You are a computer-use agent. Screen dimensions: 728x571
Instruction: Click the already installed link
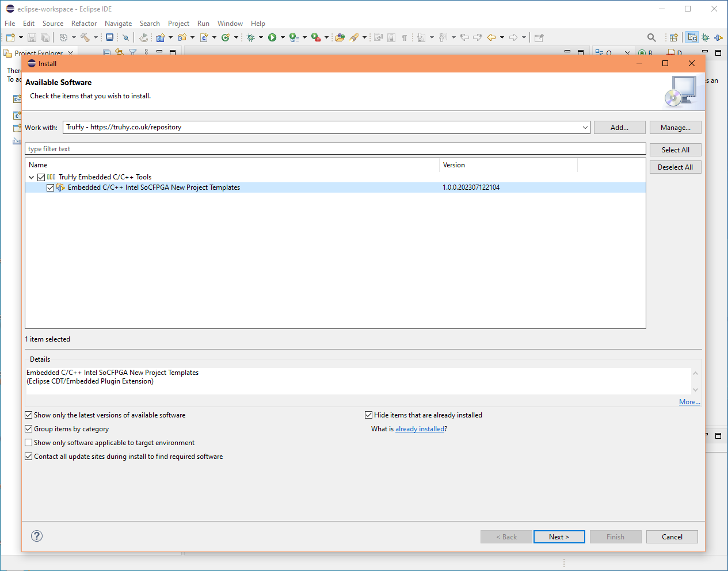(x=420, y=428)
